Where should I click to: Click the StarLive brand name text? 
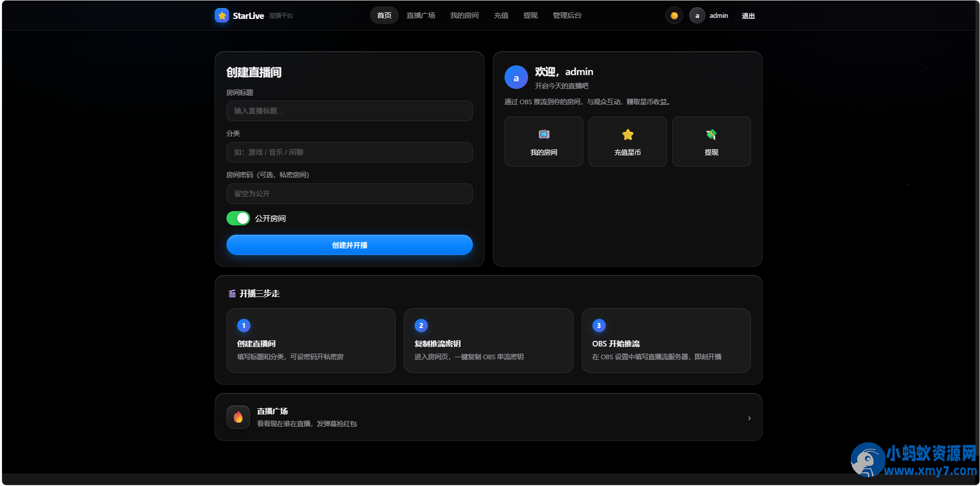(248, 16)
